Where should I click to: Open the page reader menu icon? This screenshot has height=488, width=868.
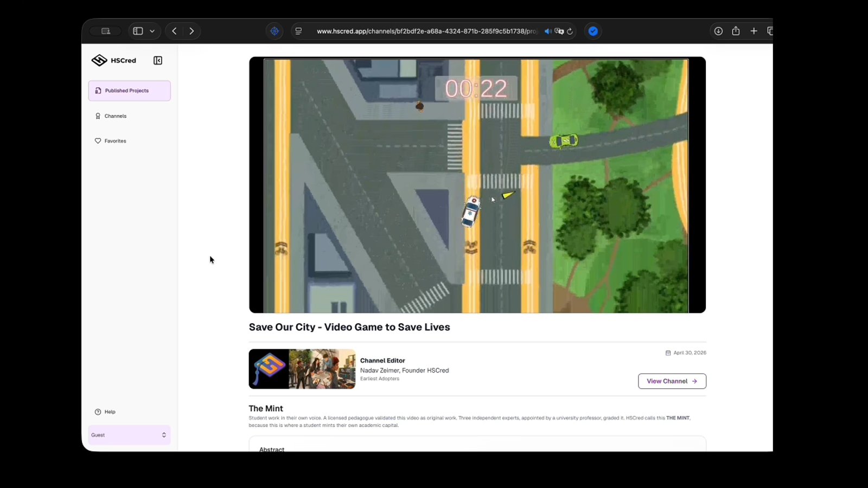(298, 31)
